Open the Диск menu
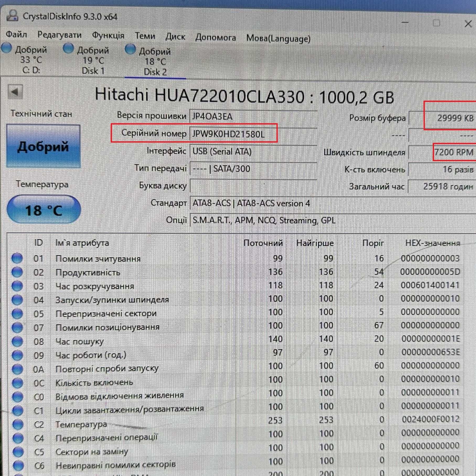 tap(175, 37)
